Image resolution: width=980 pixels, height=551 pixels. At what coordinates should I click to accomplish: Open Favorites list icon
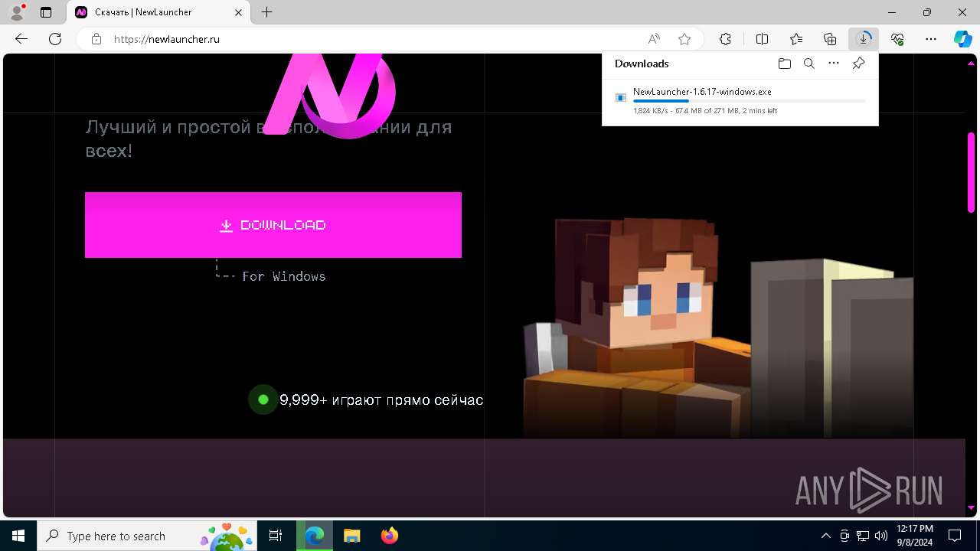pyautogui.click(x=796, y=39)
